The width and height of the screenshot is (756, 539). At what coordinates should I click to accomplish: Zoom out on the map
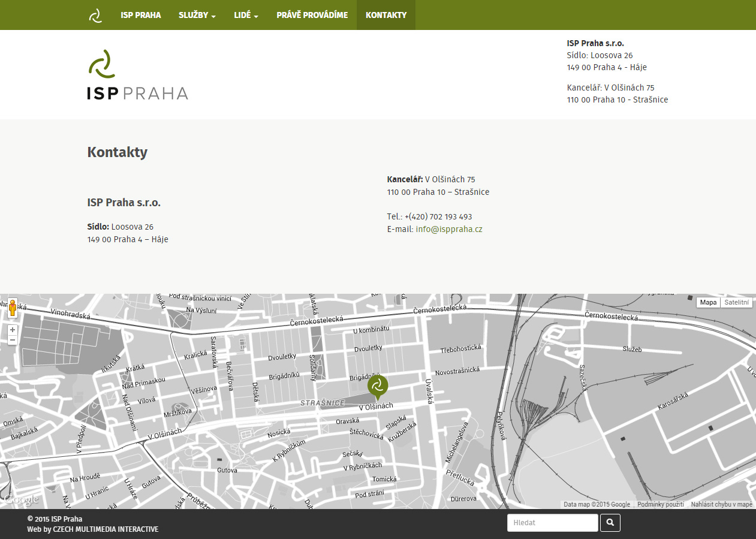pyautogui.click(x=13, y=340)
